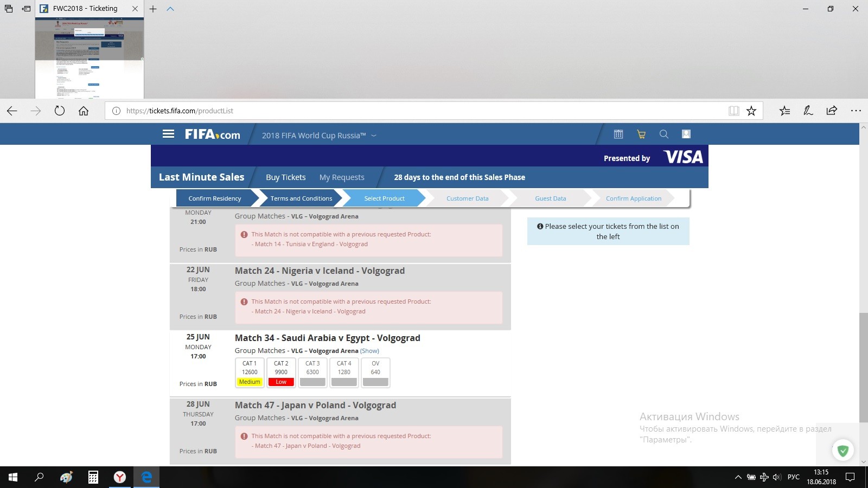Go to the Terms and Conditions step

click(301, 198)
